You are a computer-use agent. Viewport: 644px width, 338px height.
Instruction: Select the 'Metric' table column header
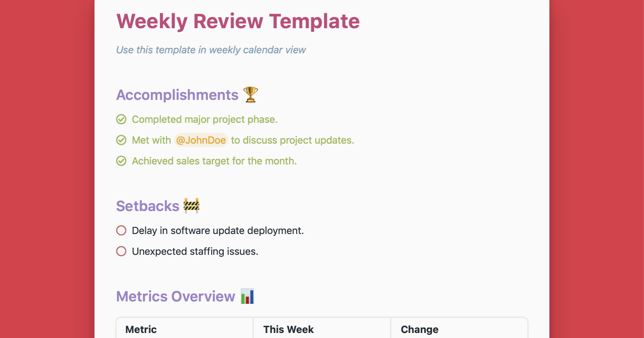coord(141,329)
